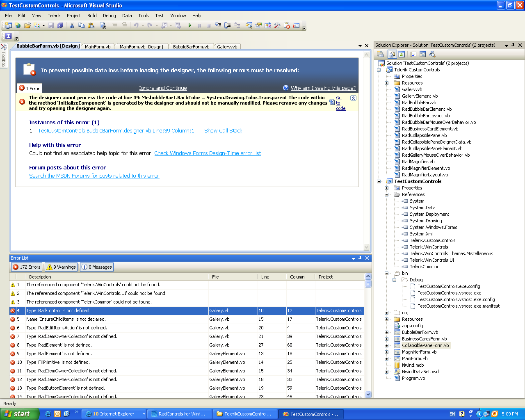525x420 pixels.
Task: Collapse the References node in TestCustomControls
Action: coord(386,194)
